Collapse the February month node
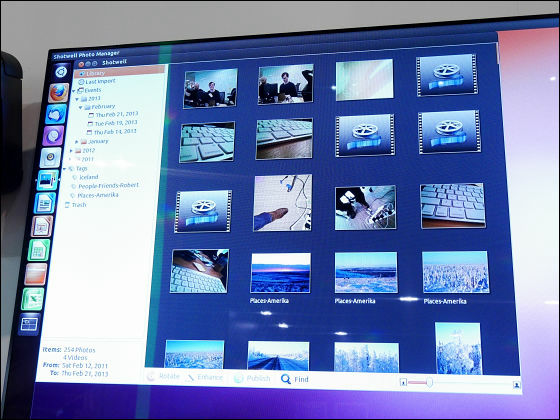The image size is (560, 420). pyautogui.click(x=80, y=107)
